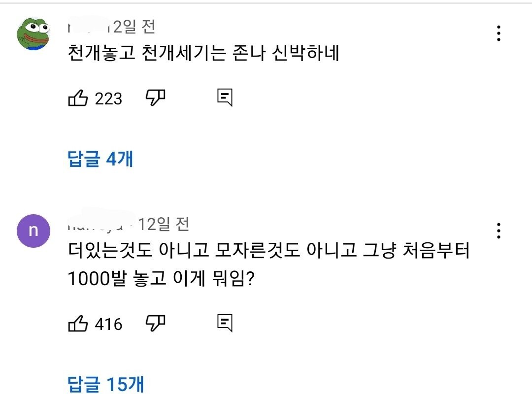This screenshot has height=394, width=532.
Task: Open the "n" comment's 12일 전 timestamp
Action: tap(164, 224)
